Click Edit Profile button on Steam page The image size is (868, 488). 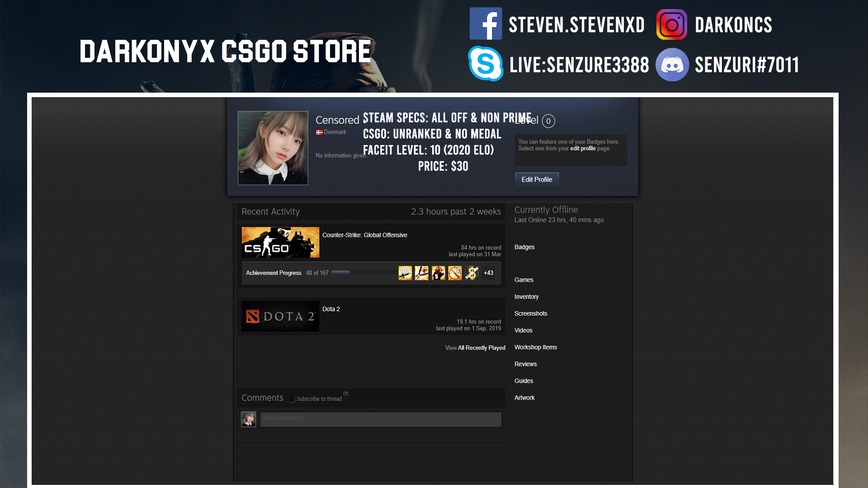[536, 179]
